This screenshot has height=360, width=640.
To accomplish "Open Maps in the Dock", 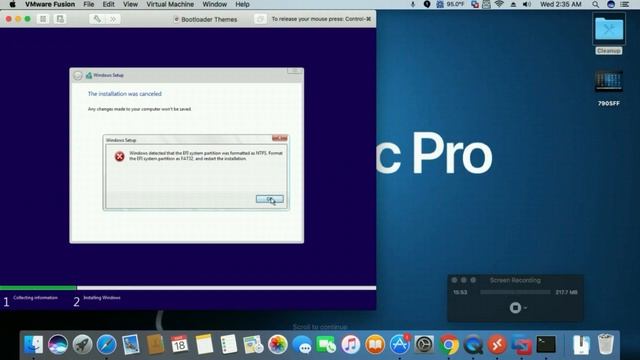I will [x=253, y=344].
